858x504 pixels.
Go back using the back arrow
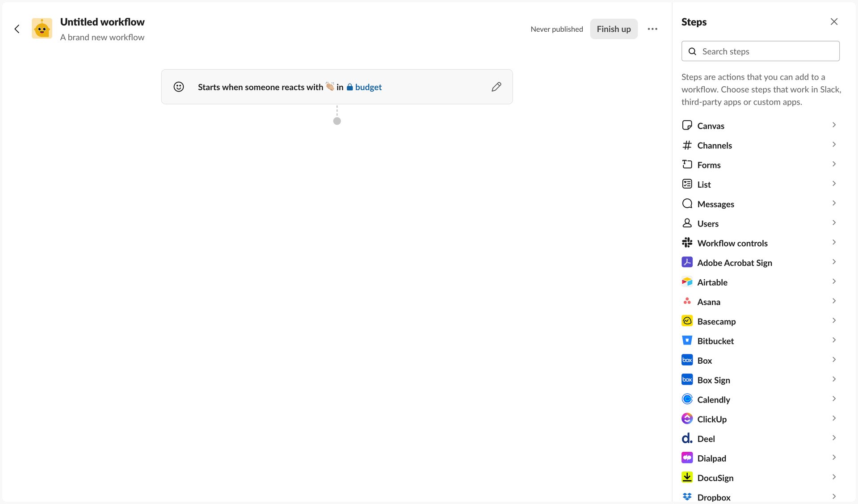17,29
